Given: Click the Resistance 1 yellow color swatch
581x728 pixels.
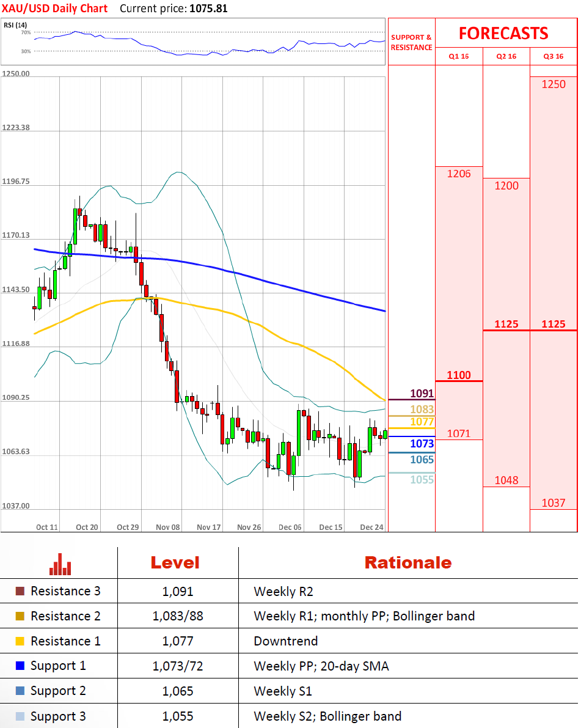Looking at the screenshot, I should coord(20,641).
